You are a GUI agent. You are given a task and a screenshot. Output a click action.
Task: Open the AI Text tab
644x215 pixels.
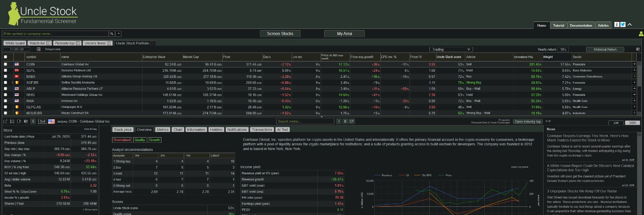click(283, 129)
